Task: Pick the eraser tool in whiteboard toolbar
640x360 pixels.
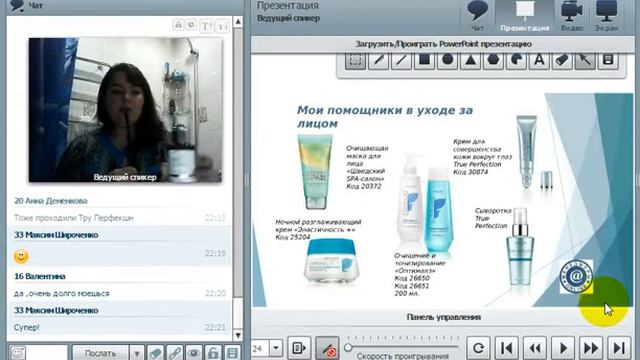Action: pyautogui.click(x=562, y=60)
